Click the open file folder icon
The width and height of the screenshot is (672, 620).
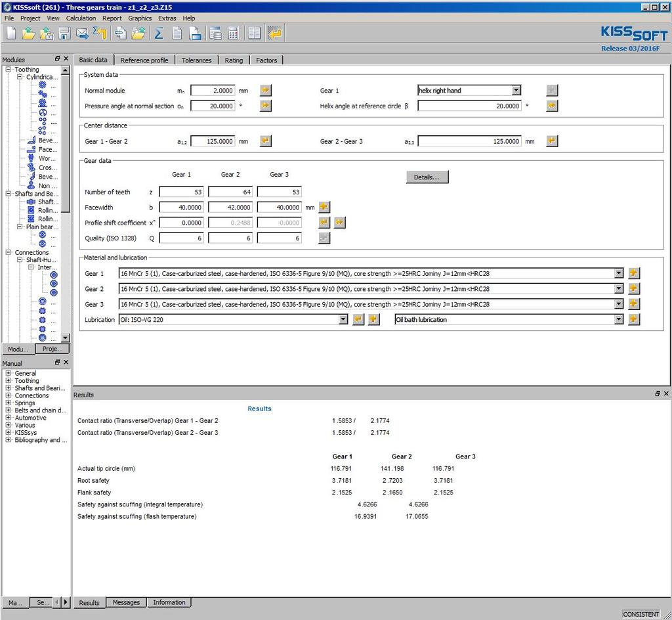coord(28,33)
